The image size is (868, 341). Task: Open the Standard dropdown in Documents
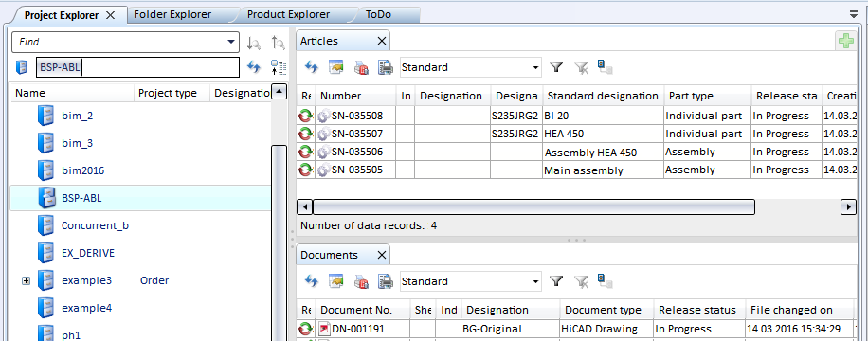[x=535, y=281]
